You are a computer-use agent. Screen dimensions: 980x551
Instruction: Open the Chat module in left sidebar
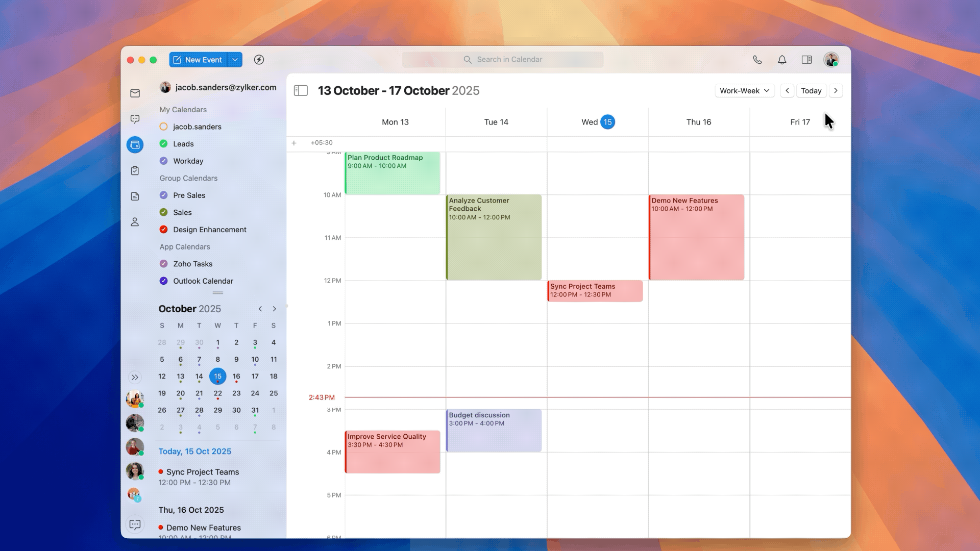pyautogui.click(x=135, y=119)
